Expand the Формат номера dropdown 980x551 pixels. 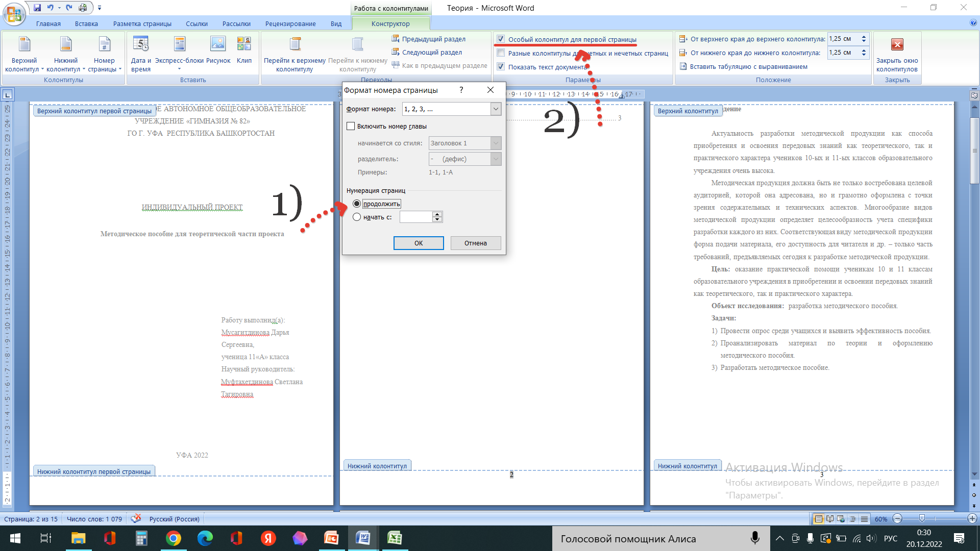pos(496,109)
